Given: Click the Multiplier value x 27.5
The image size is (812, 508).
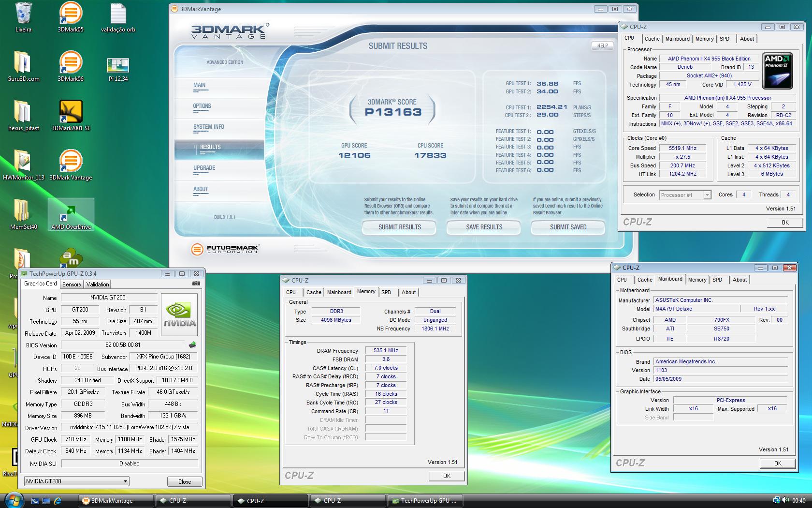Looking at the screenshot, I should (682, 157).
